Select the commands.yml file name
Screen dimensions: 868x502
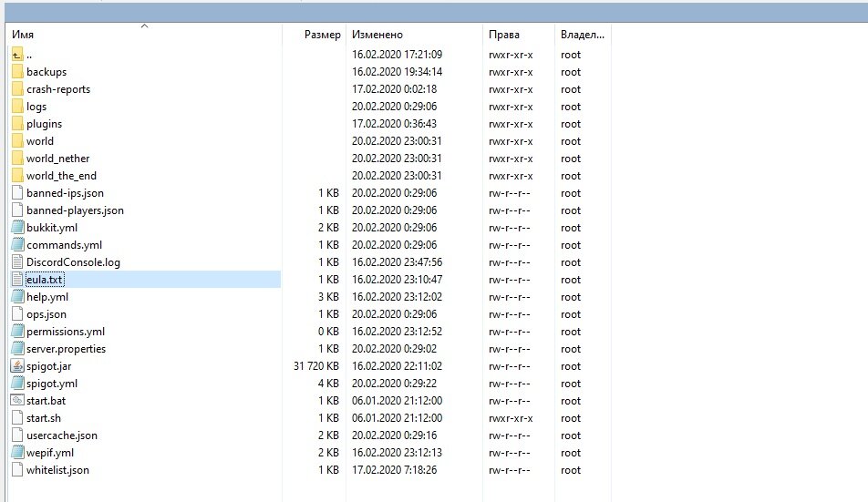64,245
